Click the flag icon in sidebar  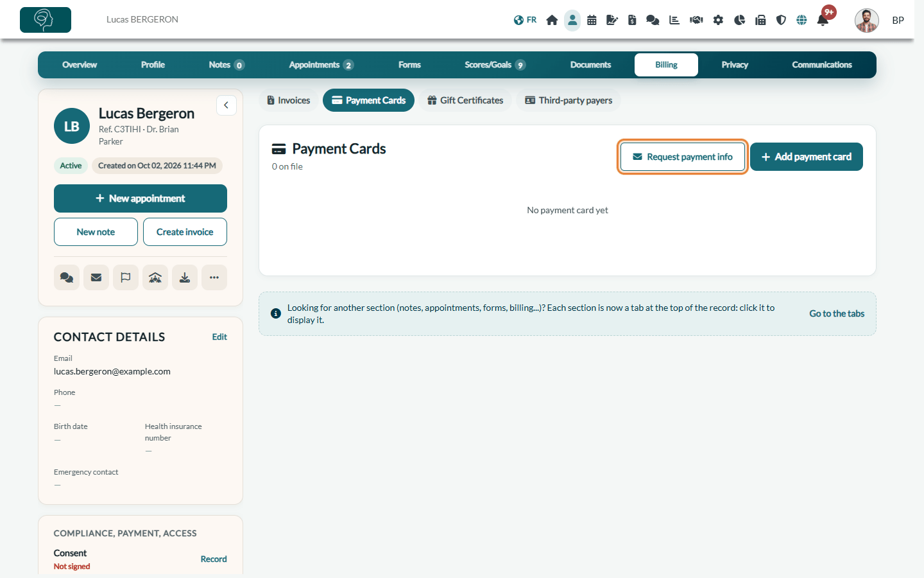[126, 277]
